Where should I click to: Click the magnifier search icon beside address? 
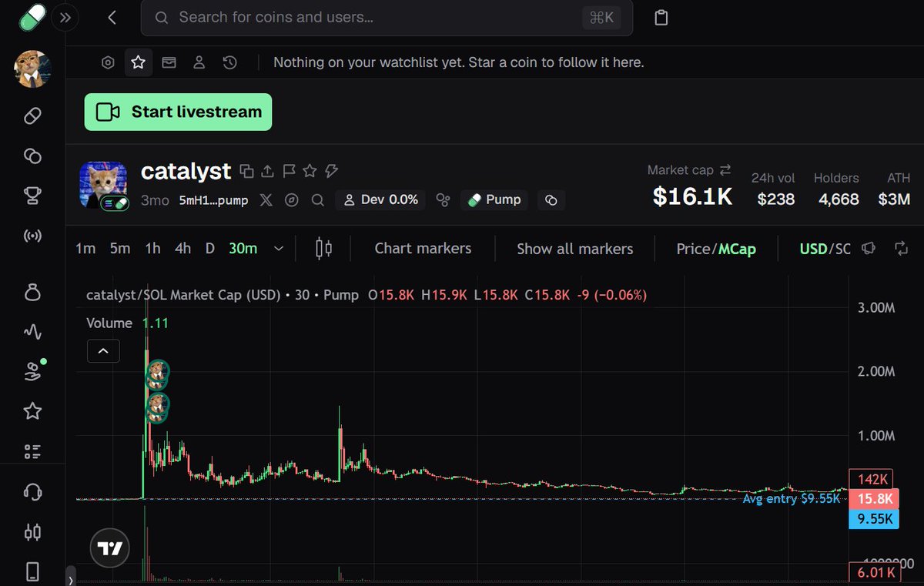coord(317,200)
